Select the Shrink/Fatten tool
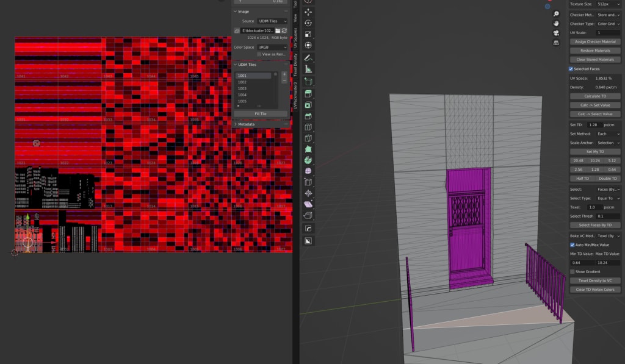 [308, 193]
